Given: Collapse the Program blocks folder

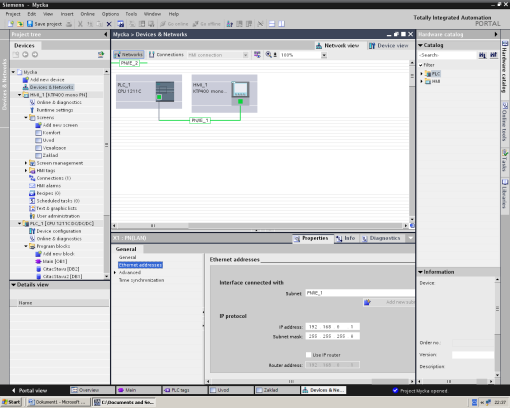Looking at the screenshot, I should click(x=26, y=246).
